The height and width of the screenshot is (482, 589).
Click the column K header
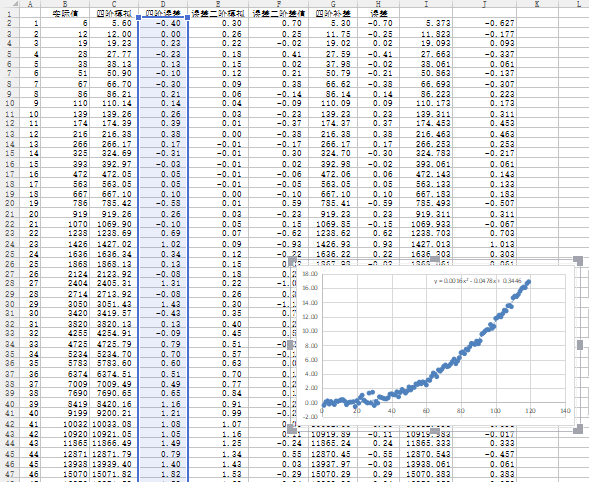click(537, 4)
